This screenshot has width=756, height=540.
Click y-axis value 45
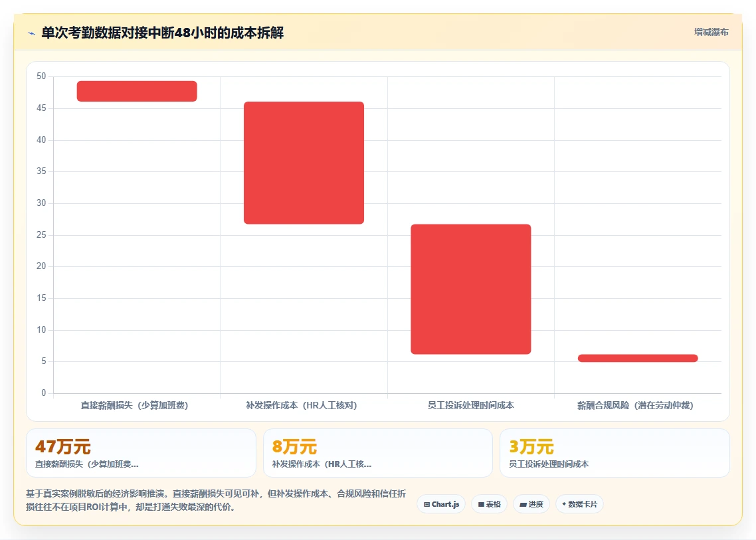coord(41,108)
